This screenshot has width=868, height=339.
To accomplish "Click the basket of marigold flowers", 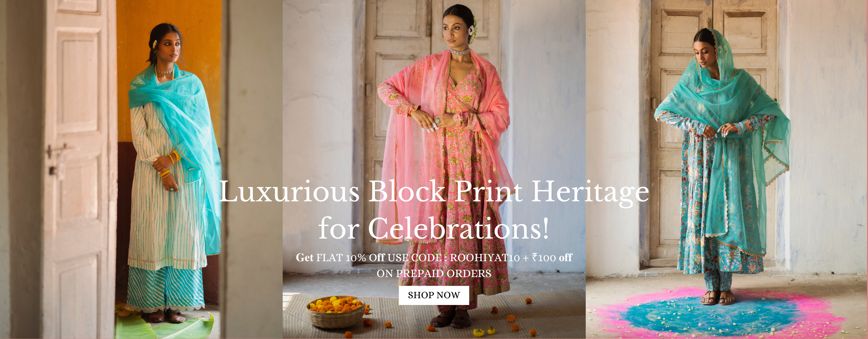I will coord(336,312).
